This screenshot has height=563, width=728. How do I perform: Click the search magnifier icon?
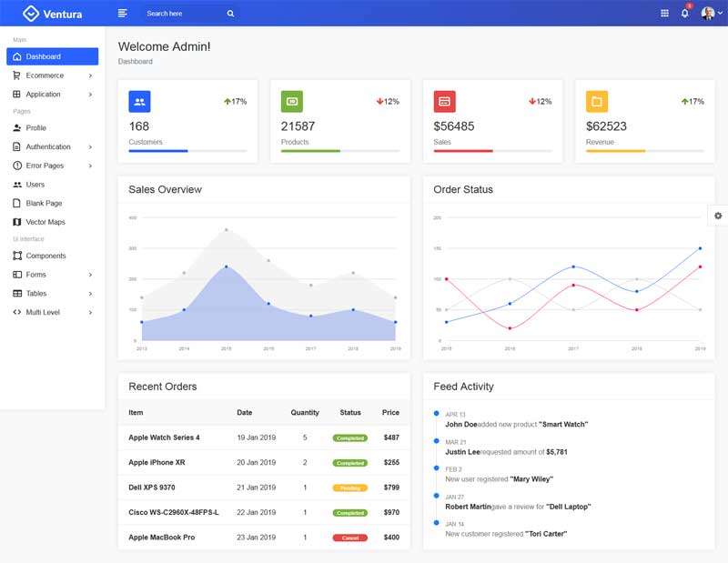[x=230, y=14]
